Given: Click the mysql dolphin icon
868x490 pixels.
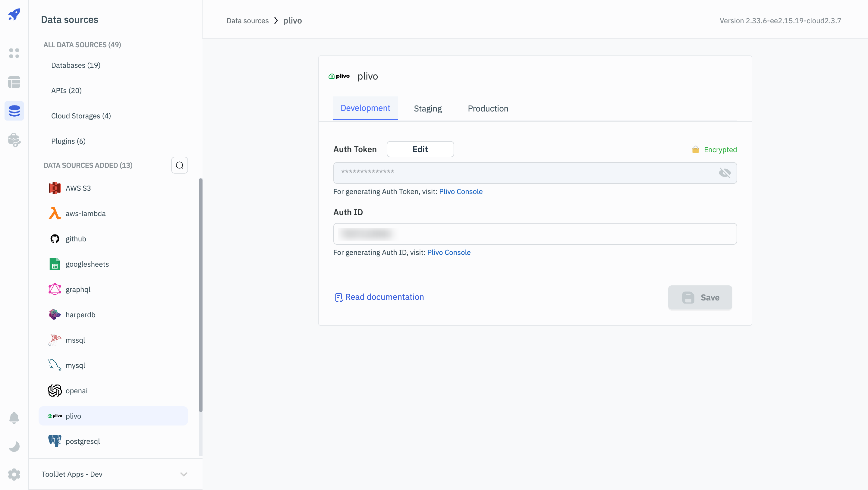Looking at the screenshot, I should click(x=55, y=365).
